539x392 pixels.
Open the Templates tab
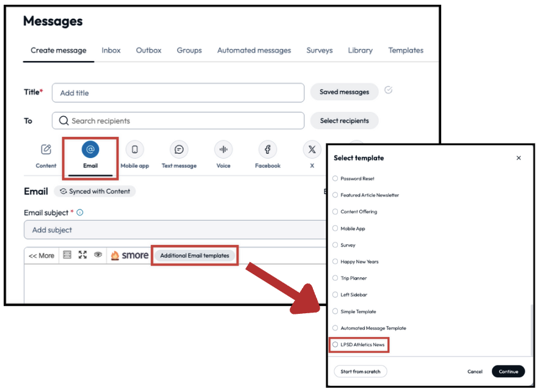[x=406, y=51]
